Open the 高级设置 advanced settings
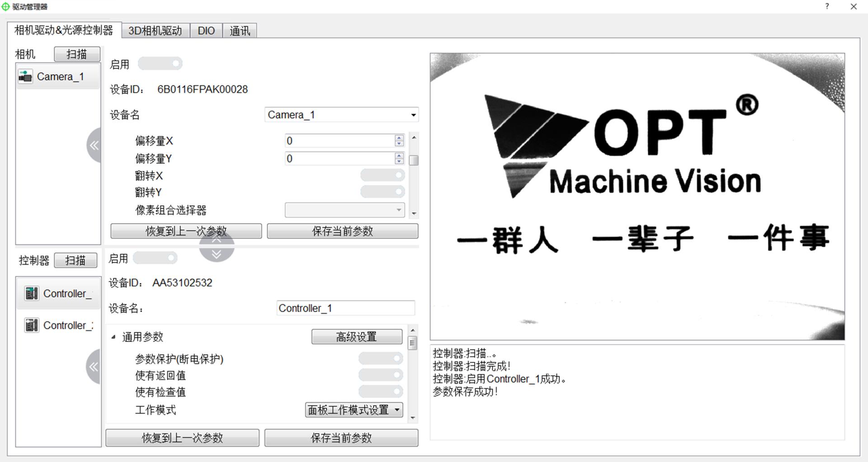This screenshot has height=462, width=868. pyautogui.click(x=357, y=337)
